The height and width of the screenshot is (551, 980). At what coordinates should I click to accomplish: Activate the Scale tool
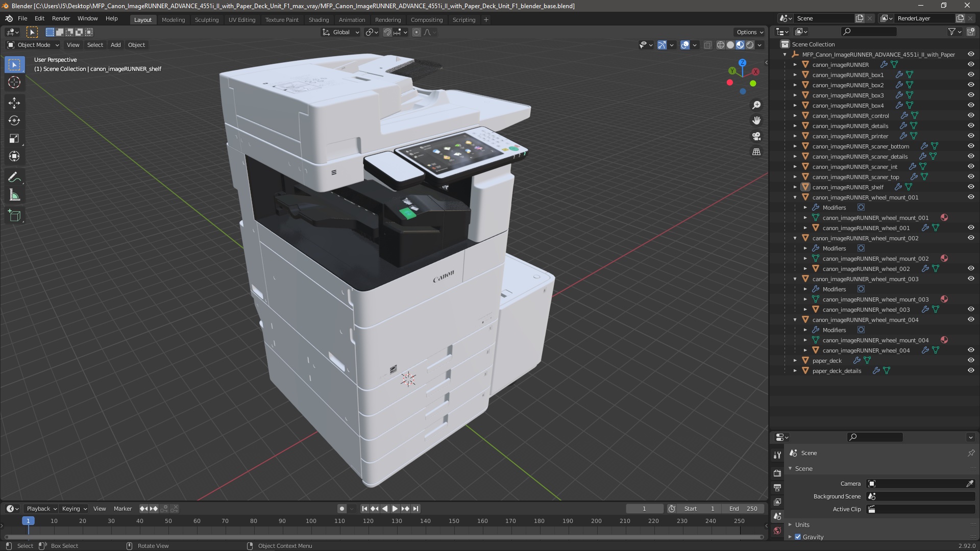click(14, 139)
